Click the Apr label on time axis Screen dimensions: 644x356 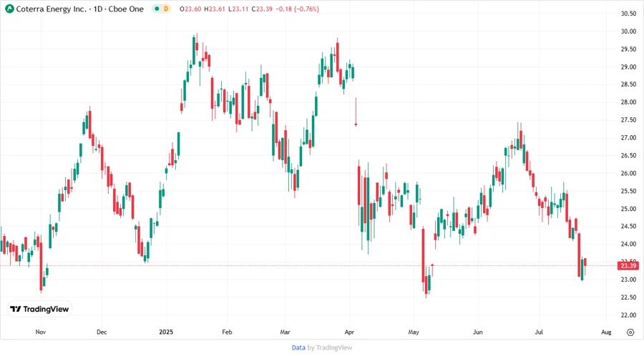click(x=349, y=332)
